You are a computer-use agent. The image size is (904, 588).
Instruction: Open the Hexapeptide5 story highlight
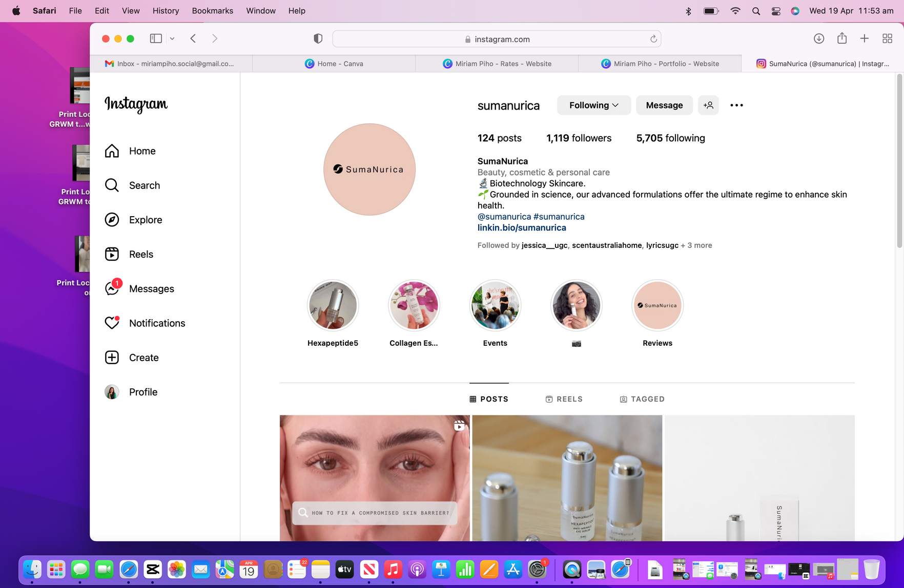coord(333,305)
